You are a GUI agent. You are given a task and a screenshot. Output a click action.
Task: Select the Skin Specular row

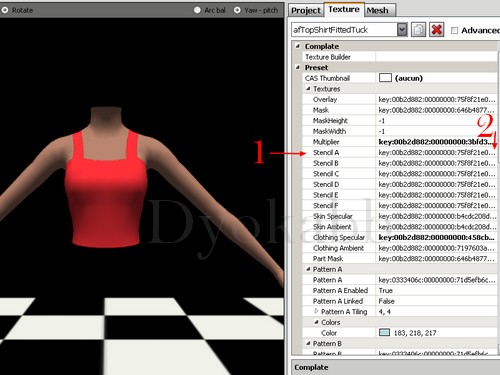(400, 216)
